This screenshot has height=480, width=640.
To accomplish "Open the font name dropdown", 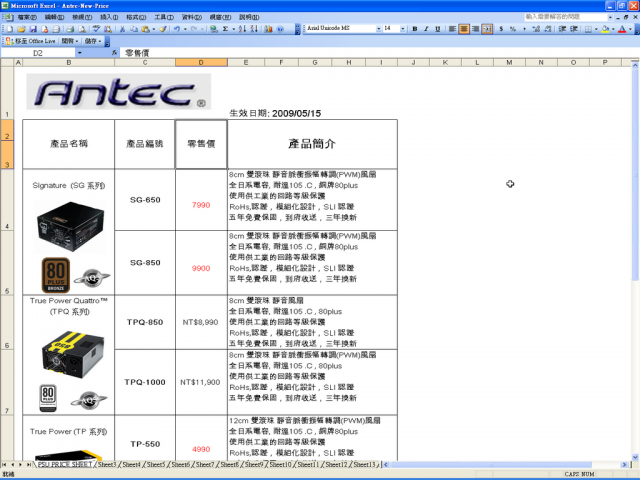I will click(x=378, y=29).
